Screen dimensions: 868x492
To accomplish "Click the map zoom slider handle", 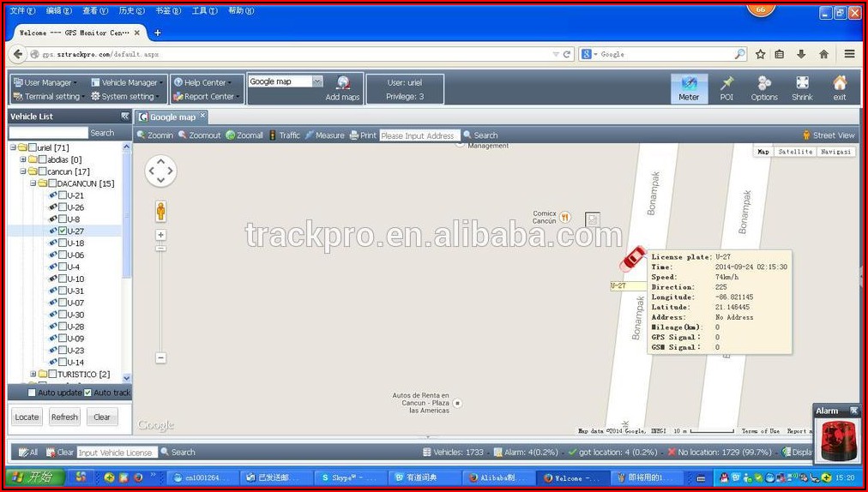I will pos(160,249).
